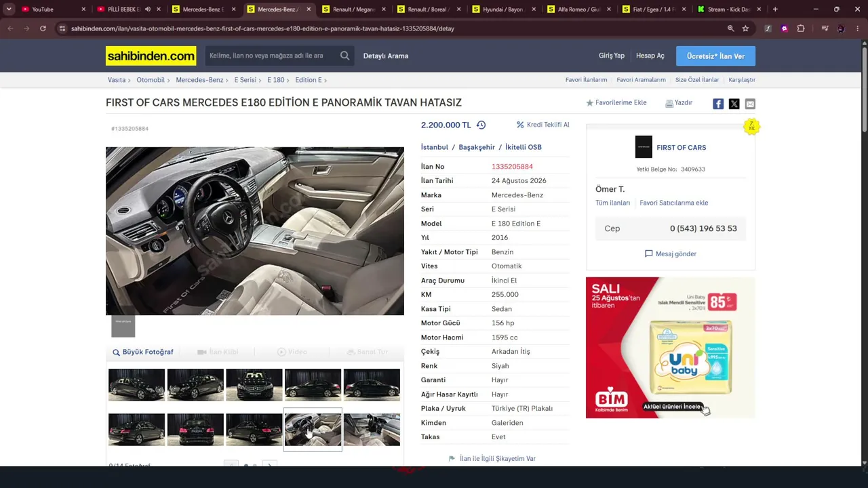The image size is (868, 488).
Task: Close the YouTube tab
Action: (x=83, y=9)
